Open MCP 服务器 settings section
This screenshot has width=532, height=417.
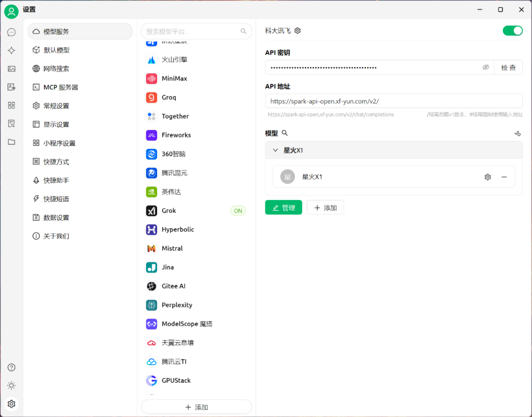coord(80,87)
